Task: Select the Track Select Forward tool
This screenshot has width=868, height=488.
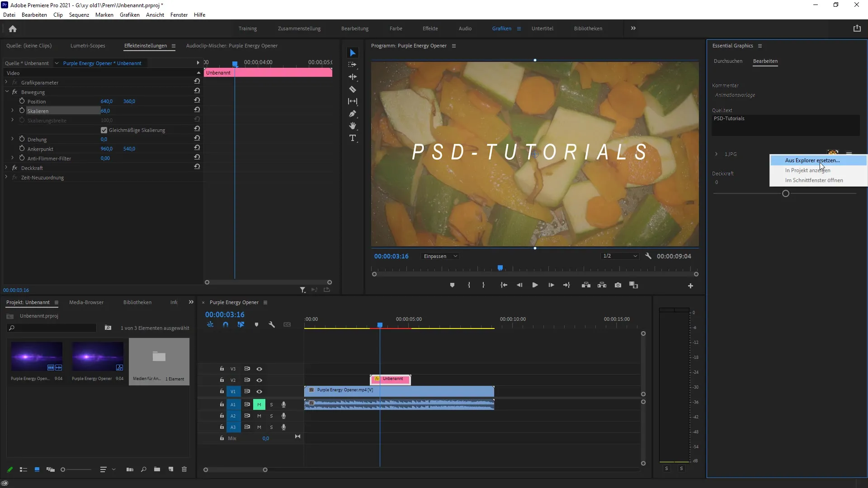Action: point(353,65)
